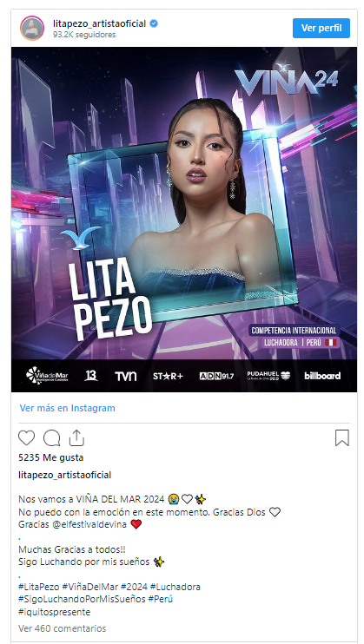The height and width of the screenshot is (644, 364).
Task: Like the post with the heart icon
Action: tap(26, 438)
